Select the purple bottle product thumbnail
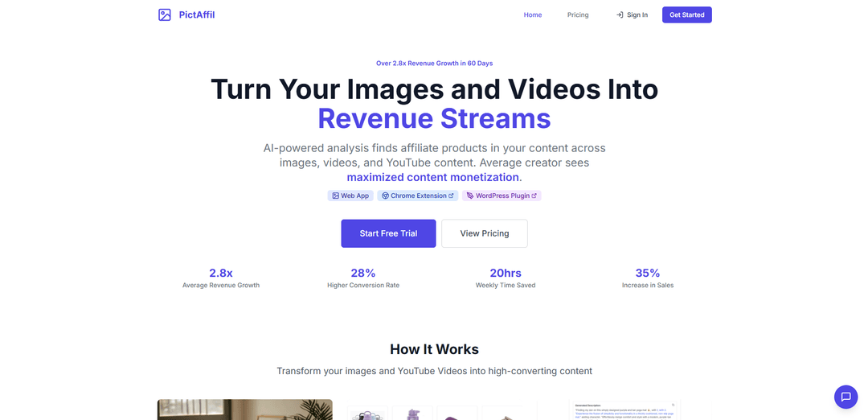This screenshot has width=868, height=420. [x=412, y=413]
